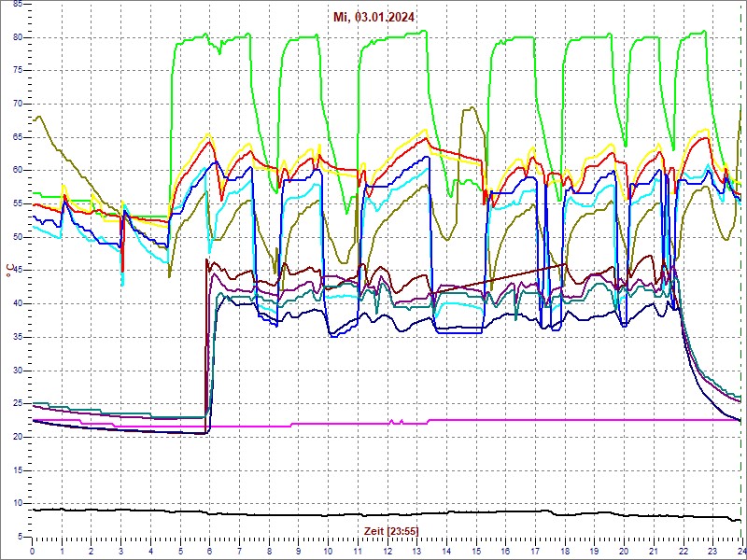The height and width of the screenshot is (560, 747).
Task: Click hour "16" on the time axis
Action: [x=505, y=549]
